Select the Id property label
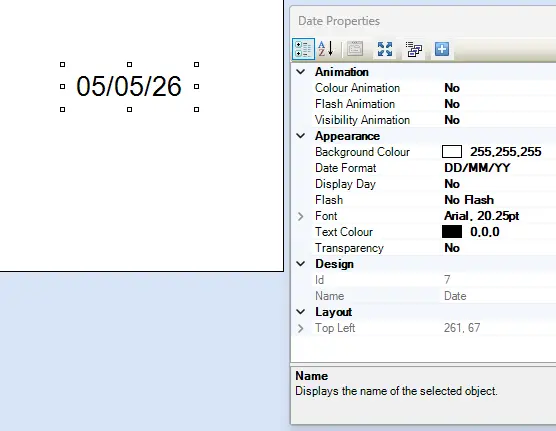This screenshot has height=431, width=556. [319, 280]
